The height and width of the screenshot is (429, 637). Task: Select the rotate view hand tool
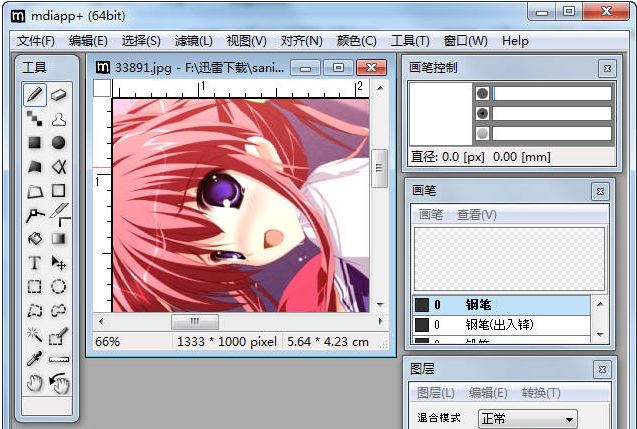point(59,384)
